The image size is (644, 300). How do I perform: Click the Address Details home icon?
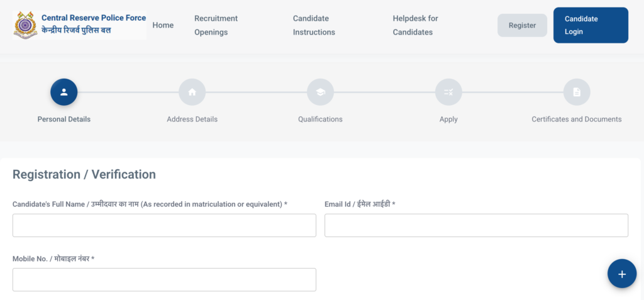tap(192, 92)
